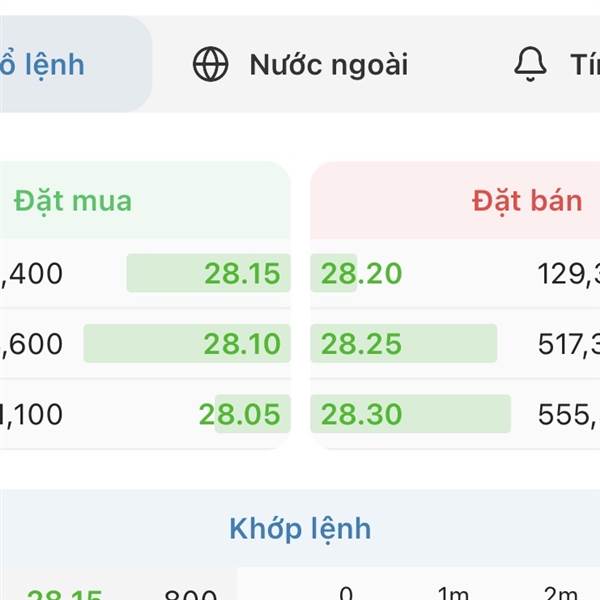Tap bid price 28.05
This screenshot has width=600, height=600.
pyautogui.click(x=240, y=414)
